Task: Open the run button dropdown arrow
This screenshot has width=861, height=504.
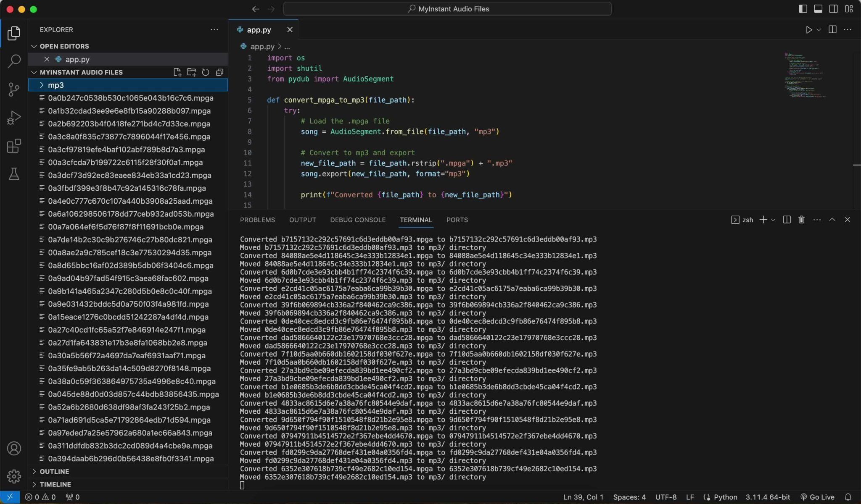Action: click(819, 30)
